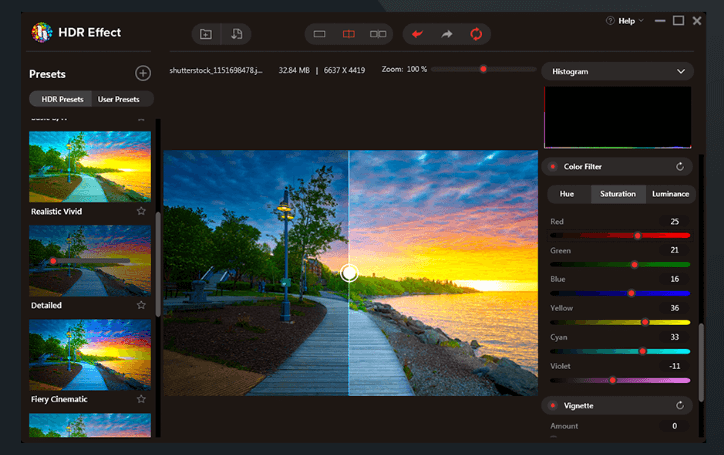This screenshot has width=724, height=455.
Task: Add a new preset with plus icon
Action: (143, 73)
